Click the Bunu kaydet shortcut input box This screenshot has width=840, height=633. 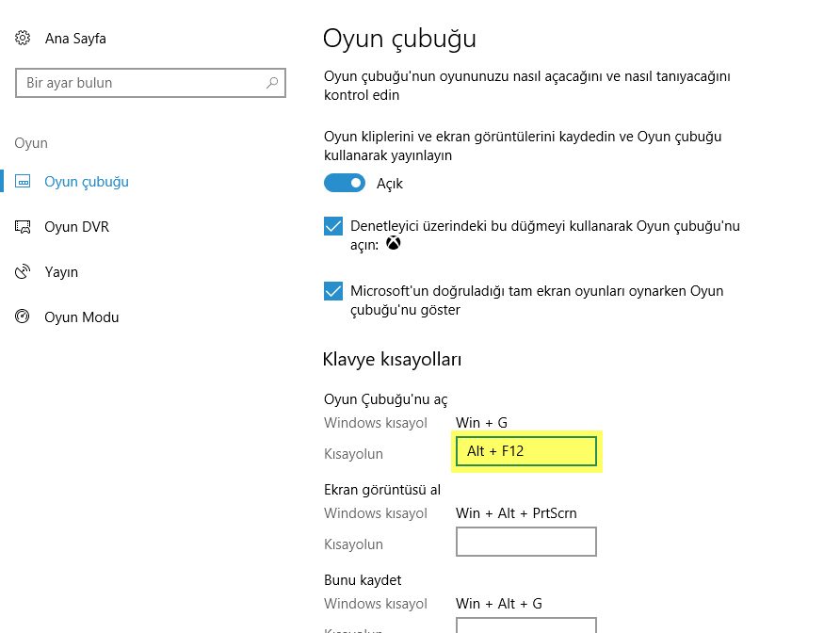(525, 625)
